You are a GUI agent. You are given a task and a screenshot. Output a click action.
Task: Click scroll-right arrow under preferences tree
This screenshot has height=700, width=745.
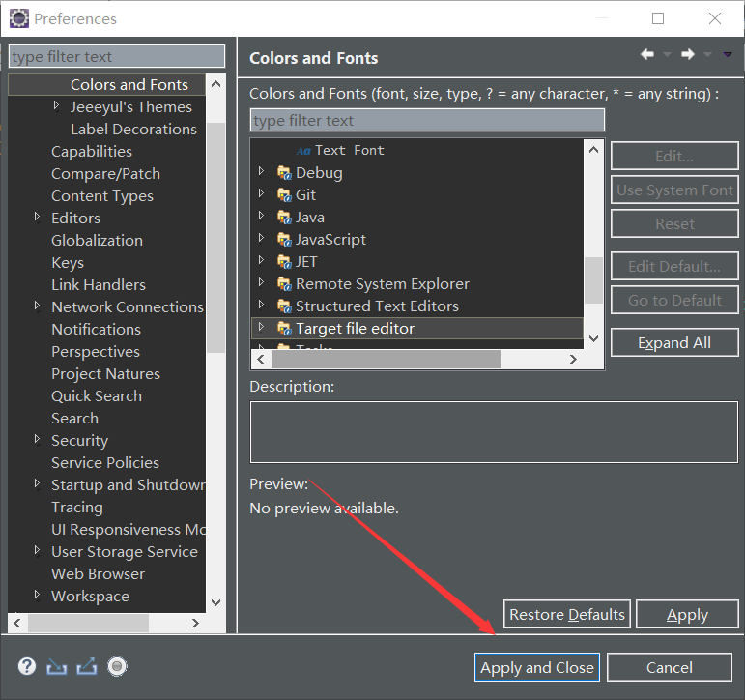tap(195, 623)
